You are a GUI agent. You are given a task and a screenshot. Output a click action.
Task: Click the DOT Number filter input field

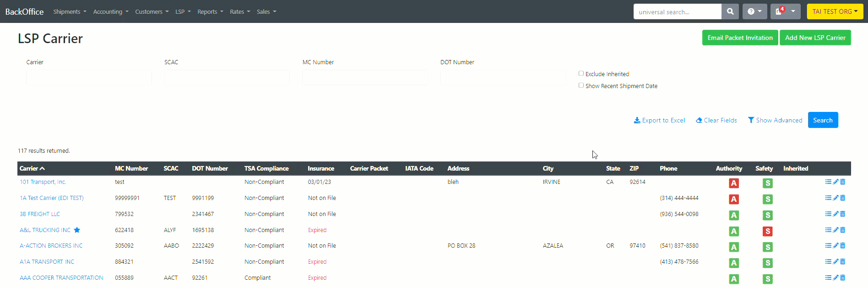[x=503, y=78]
